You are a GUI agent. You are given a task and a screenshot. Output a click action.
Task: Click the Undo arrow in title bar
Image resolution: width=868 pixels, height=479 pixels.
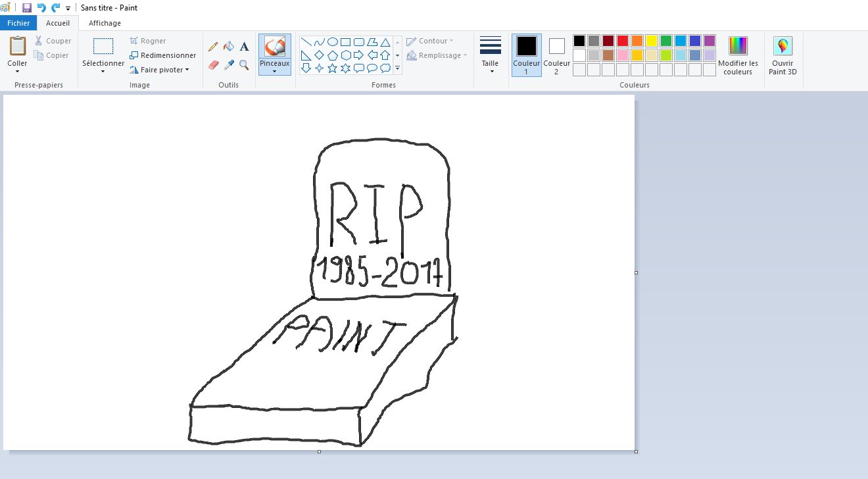point(41,8)
